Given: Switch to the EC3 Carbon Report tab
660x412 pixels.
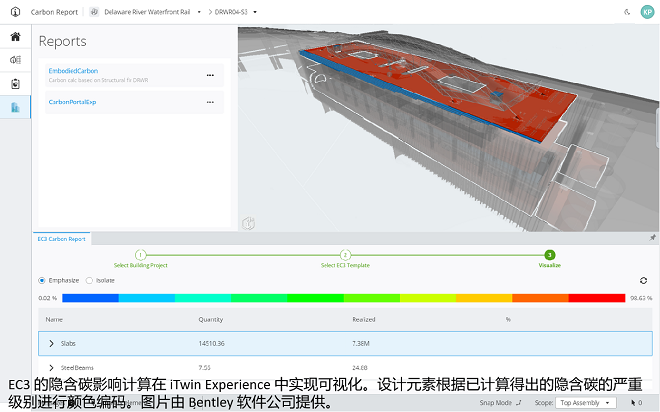Looking at the screenshot, I should coord(61,239).
